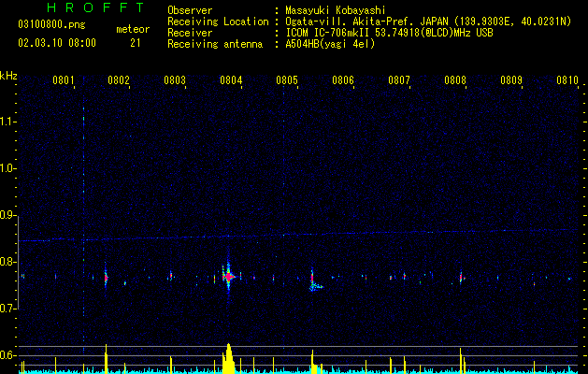
Task: Click the meteor count value 21
Action: coord(135,43)
